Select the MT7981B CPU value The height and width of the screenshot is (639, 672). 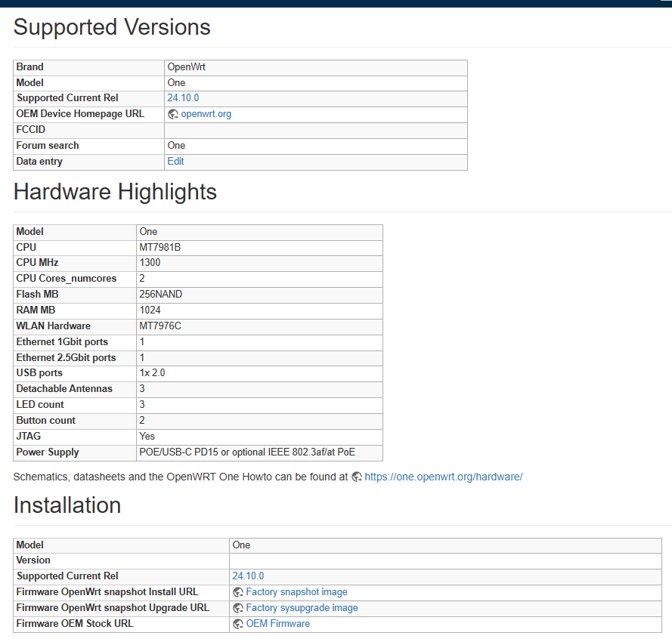click(159, 248)
